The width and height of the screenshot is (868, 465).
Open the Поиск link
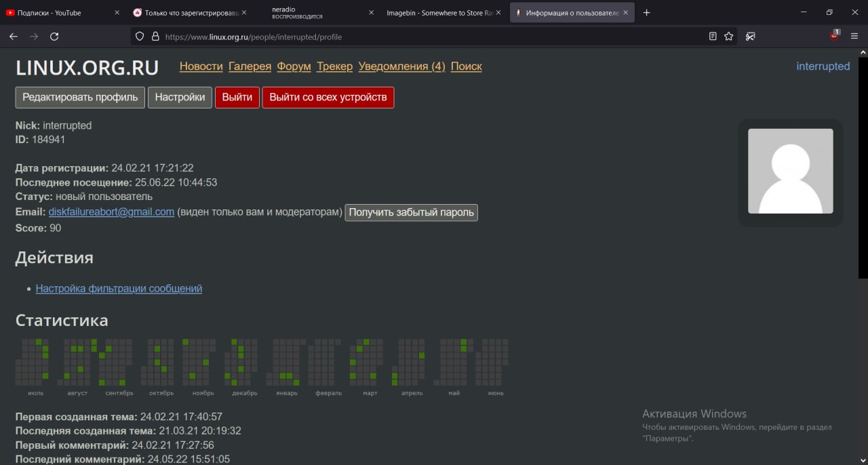(x=467, y=66)
